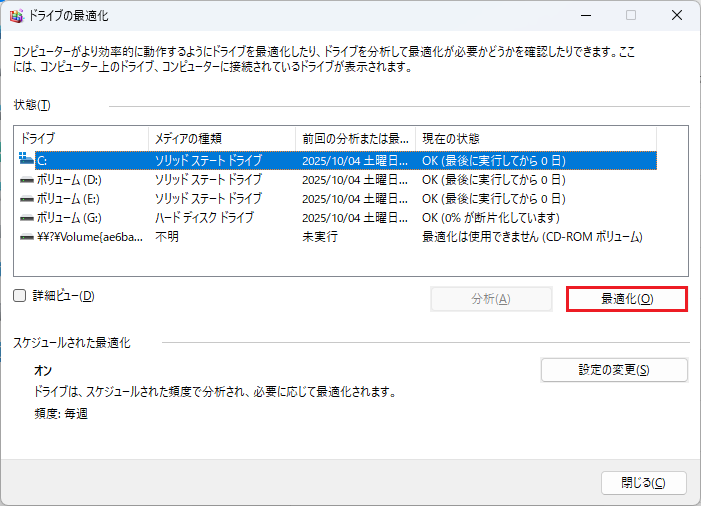Sort by the ドライブ column header
Screen dimensions: 701x506
pyautogui.click(x=80, y=138)
